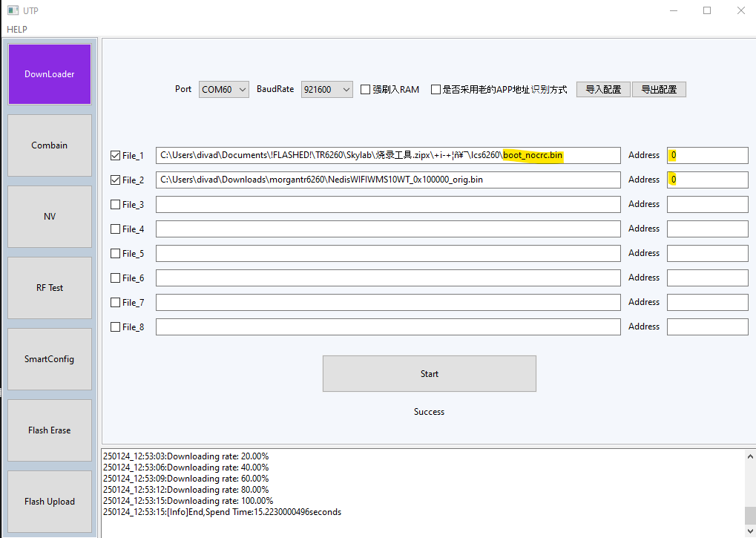The image size is (756, 538).
Task: Open the DownLoader tab
Action: pos(50,74)
